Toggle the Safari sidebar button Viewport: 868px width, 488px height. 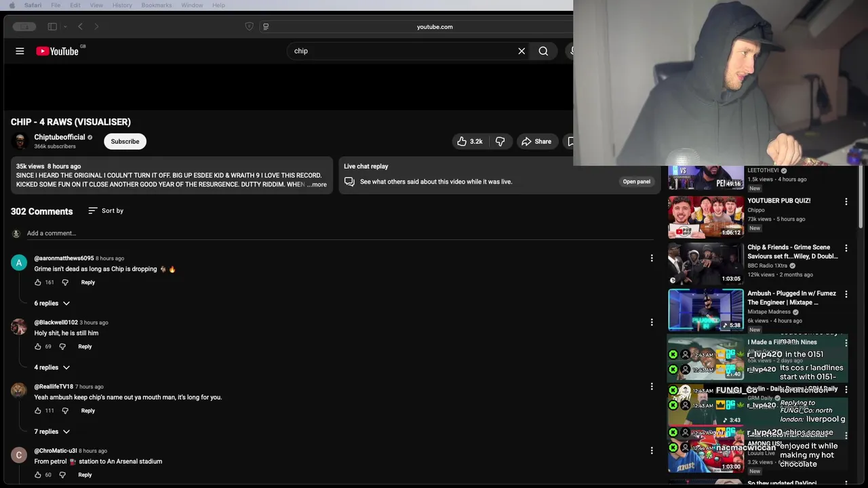tap(52, 26)
